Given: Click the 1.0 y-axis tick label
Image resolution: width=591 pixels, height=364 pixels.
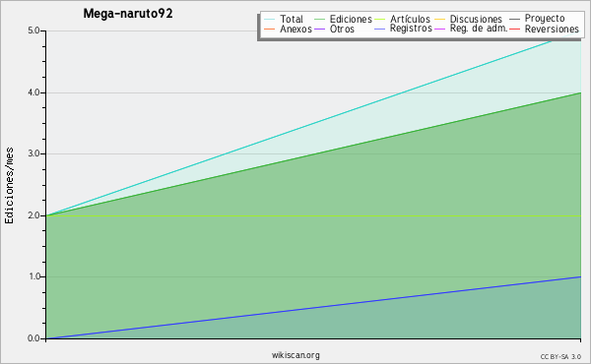Looking at the screenshot, I should [x=33, y=276].
